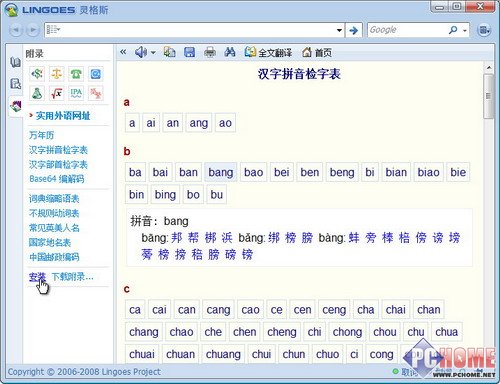Click the print toolbar icon
The height and width of the screenshot is (384, 500).
point(210,52)
